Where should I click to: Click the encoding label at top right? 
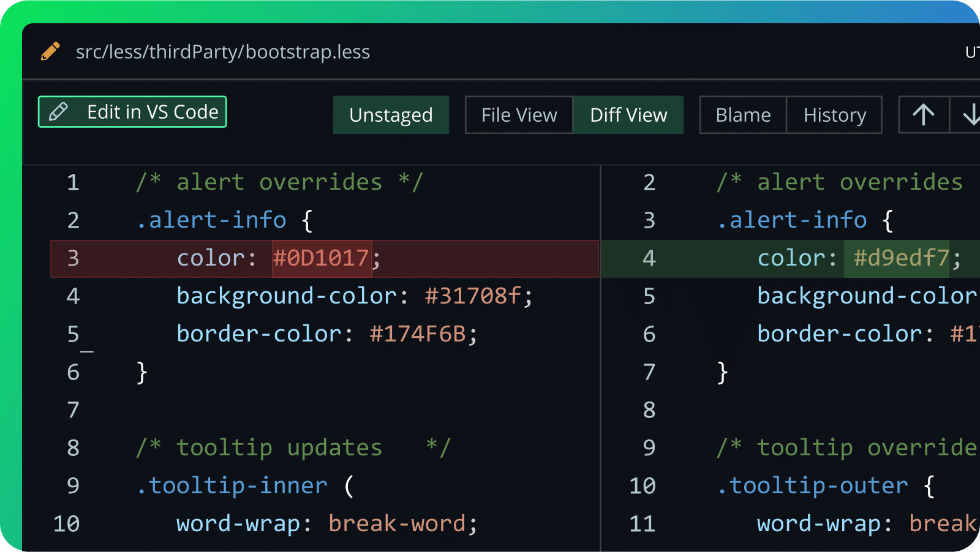(973, 51)
